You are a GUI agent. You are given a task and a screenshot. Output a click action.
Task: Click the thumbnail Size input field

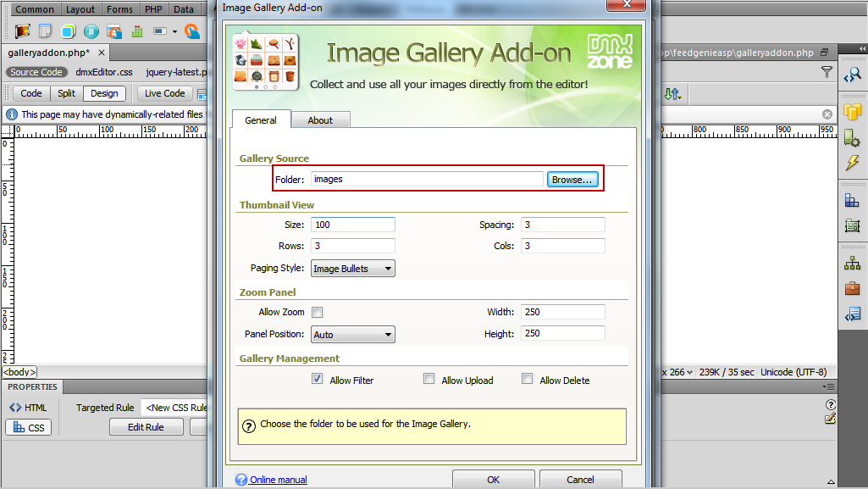pyautogui.click(x=352, y=225)
